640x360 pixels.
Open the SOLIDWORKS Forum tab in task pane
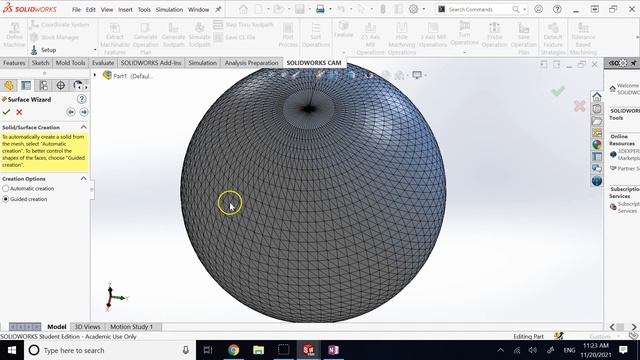point(597,169)
